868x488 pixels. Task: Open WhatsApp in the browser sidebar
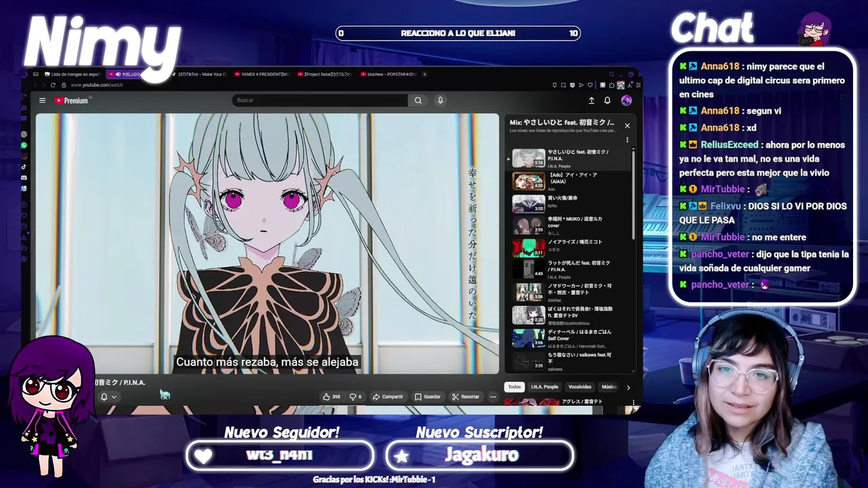(24, 145)
